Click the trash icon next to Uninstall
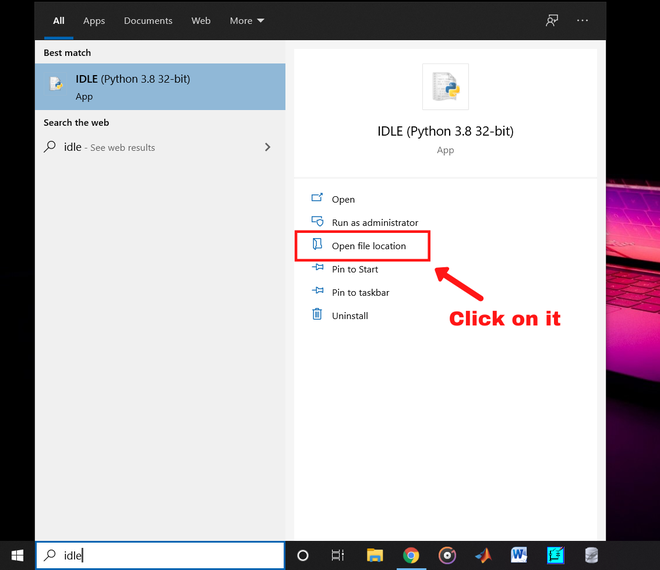This screenshot has height=570, width=660. [317, 314]
